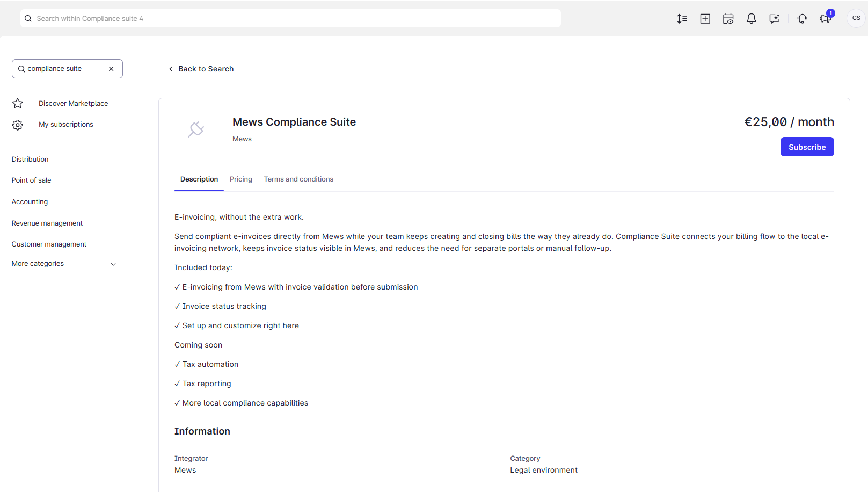Click the plug icon of Mews Compliance Suite
This screenshot has width=868, height=492.
[x=196, y=129]
